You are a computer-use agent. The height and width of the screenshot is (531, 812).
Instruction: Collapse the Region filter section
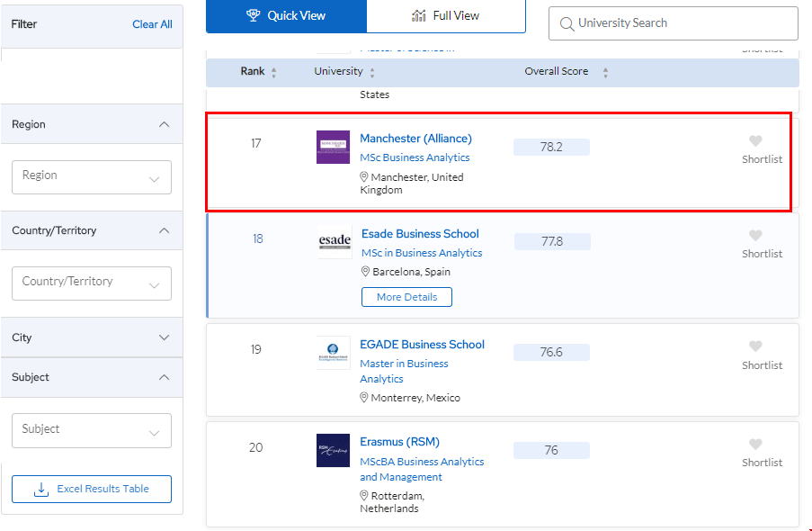pos(164,124)
